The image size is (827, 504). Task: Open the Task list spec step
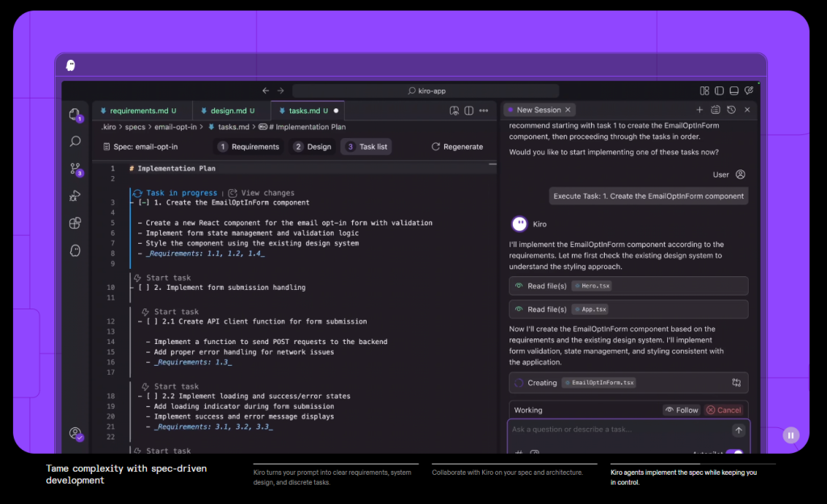(x=367, y=146)
